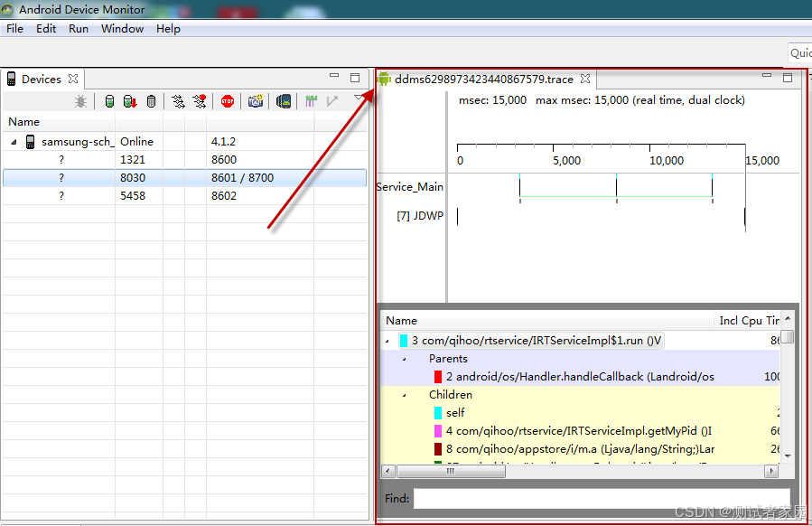Collapse the samsung-sch device entry
The width and height of the screenshot is (812, 526).
tap(13, 141)
